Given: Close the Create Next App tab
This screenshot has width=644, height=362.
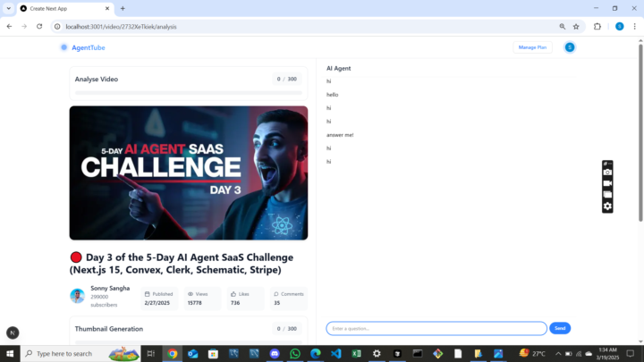Looking at the screenshot, I should (x=107, y=9).
